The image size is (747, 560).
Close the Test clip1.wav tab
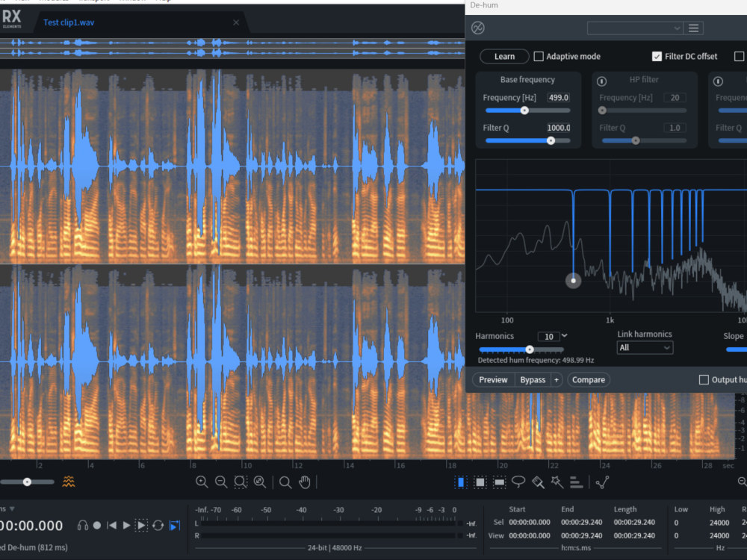pos(236,22)
